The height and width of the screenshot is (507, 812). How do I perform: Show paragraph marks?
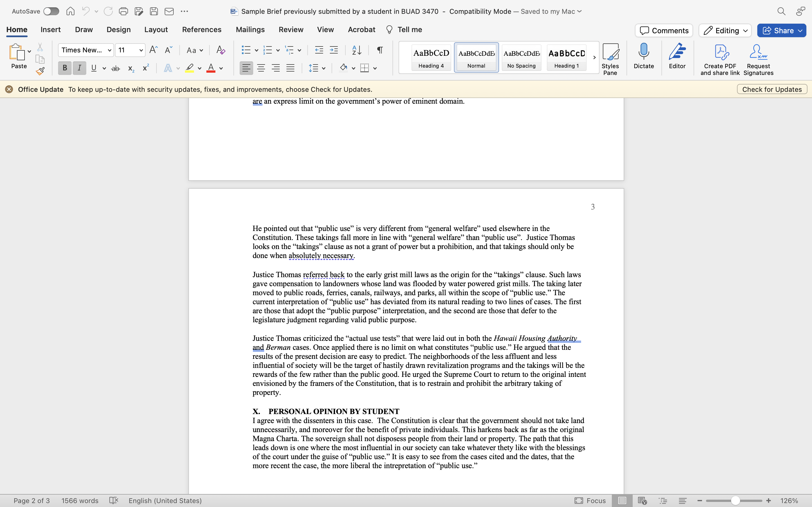(379, 50)
